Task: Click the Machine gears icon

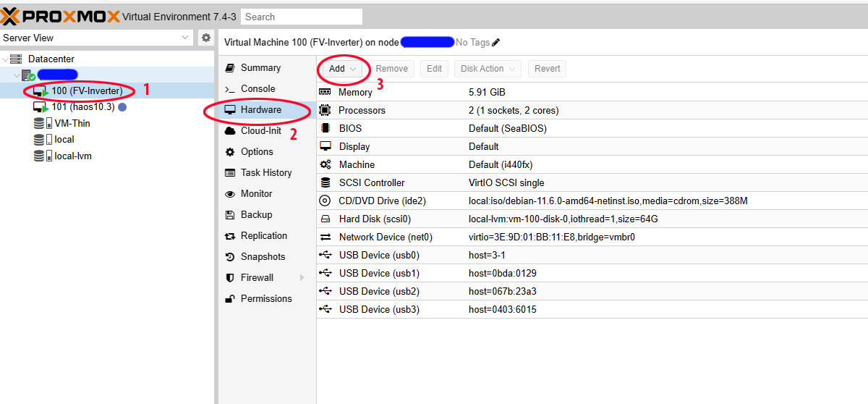Action: point(325,165)
